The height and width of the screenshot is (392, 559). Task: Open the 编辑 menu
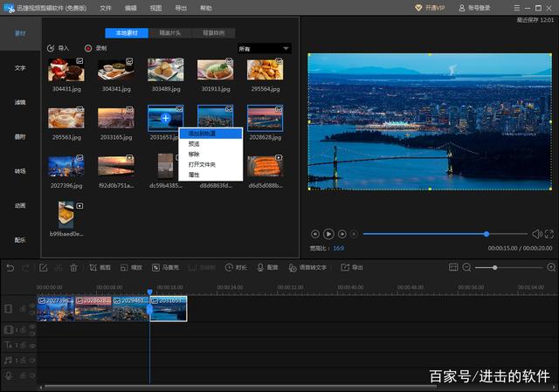(x=131, y=8)
